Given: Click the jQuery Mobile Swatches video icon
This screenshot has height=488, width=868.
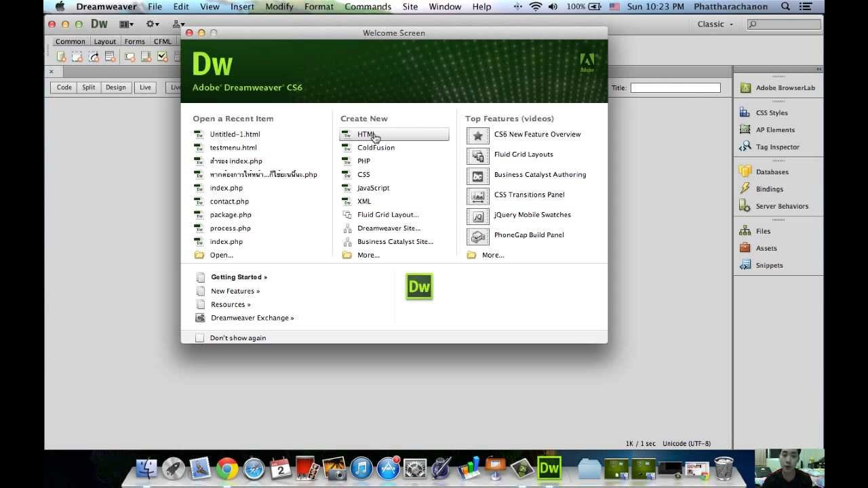Looking at the screenshot, I should (478, 217).
